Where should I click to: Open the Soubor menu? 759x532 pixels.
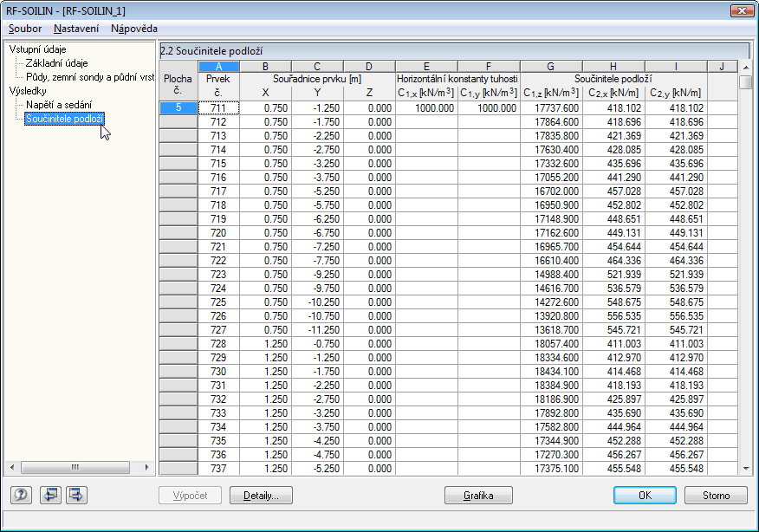[25, 29]
